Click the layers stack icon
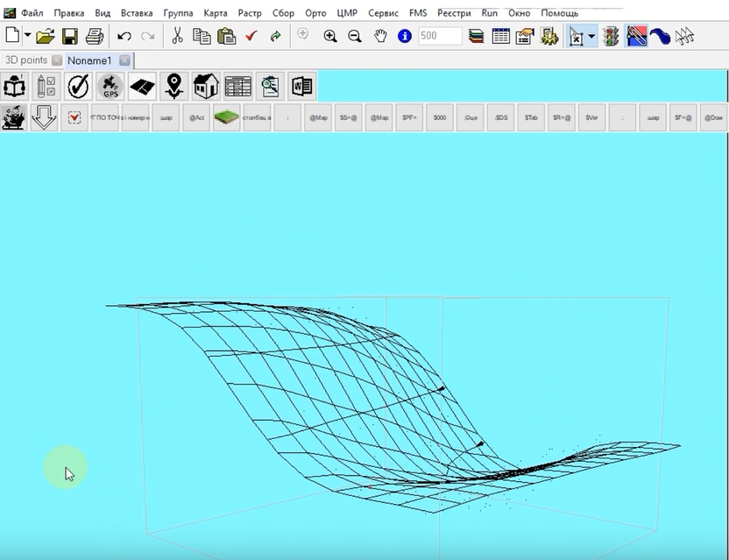This screenshot has height=560, width=729. (476, 36)
